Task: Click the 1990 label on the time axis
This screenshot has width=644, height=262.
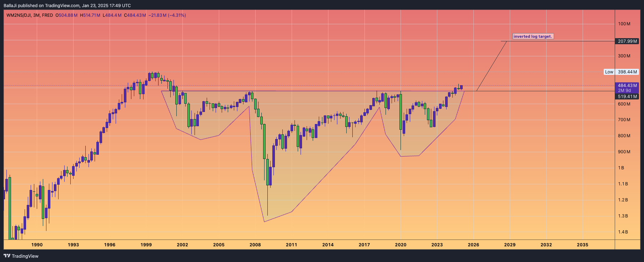Action: (x=37, y=245)
